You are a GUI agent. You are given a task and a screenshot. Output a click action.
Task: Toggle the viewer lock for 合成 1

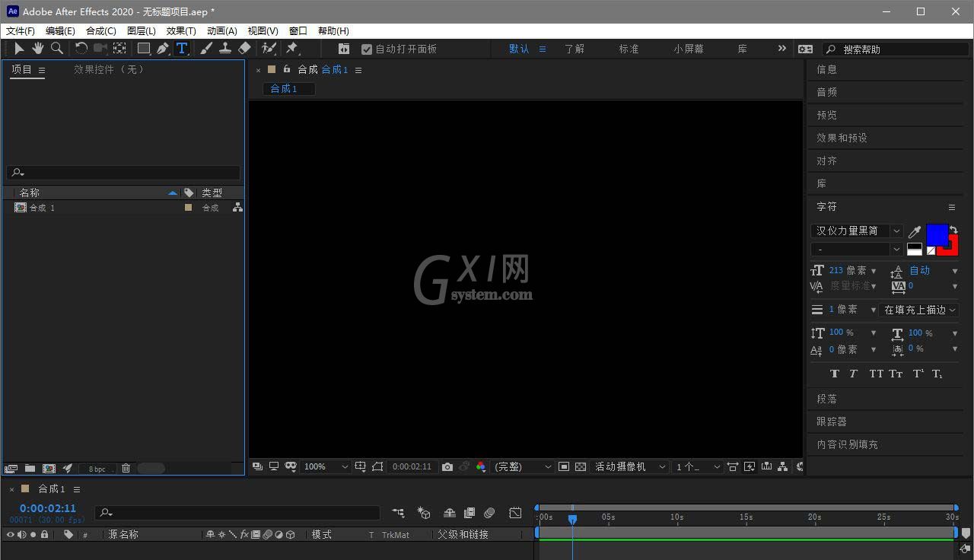(286, 69)
